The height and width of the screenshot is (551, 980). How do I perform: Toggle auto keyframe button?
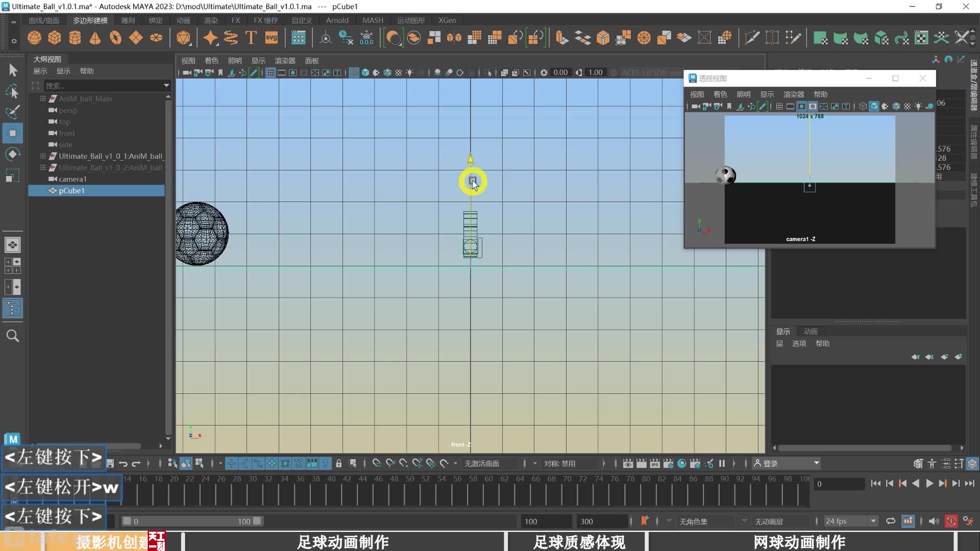pyautogui.click(x=951, y=521)
